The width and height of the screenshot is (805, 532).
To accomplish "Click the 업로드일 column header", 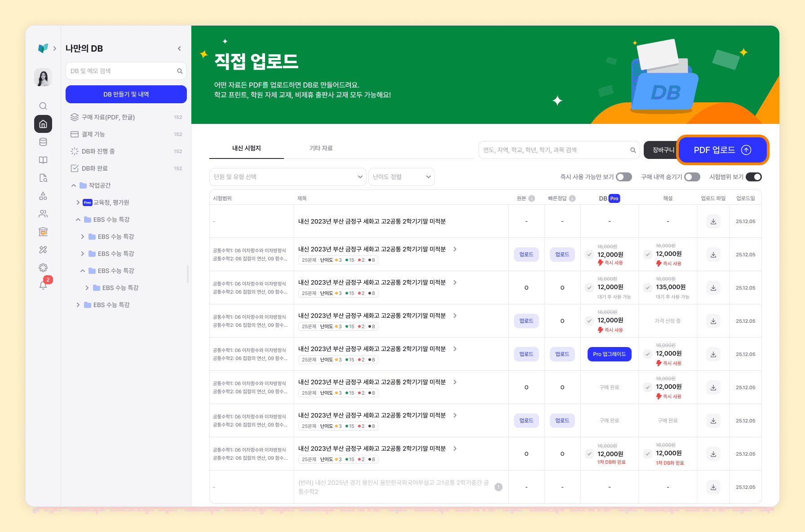I will [746, 198].
